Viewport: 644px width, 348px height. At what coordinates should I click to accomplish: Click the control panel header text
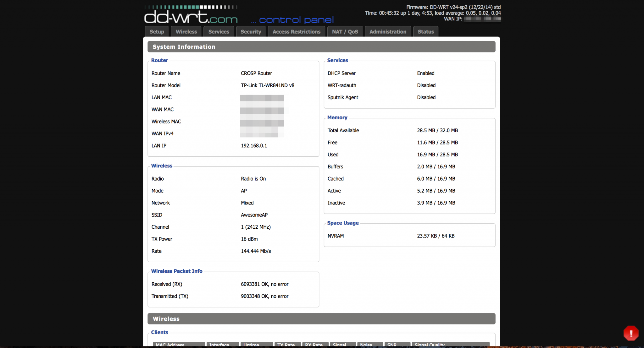[296, 20]
